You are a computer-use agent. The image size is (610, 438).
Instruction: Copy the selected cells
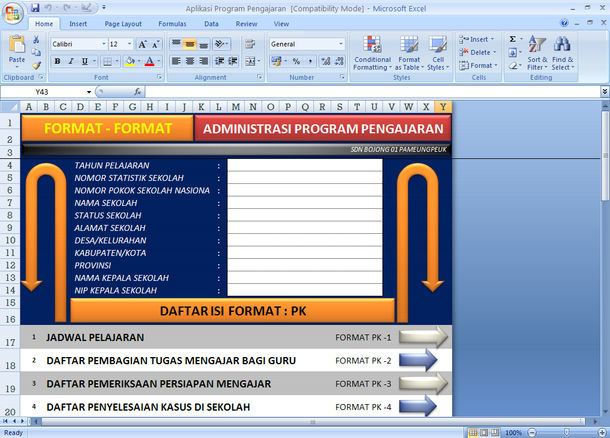(x=36, y=52)
